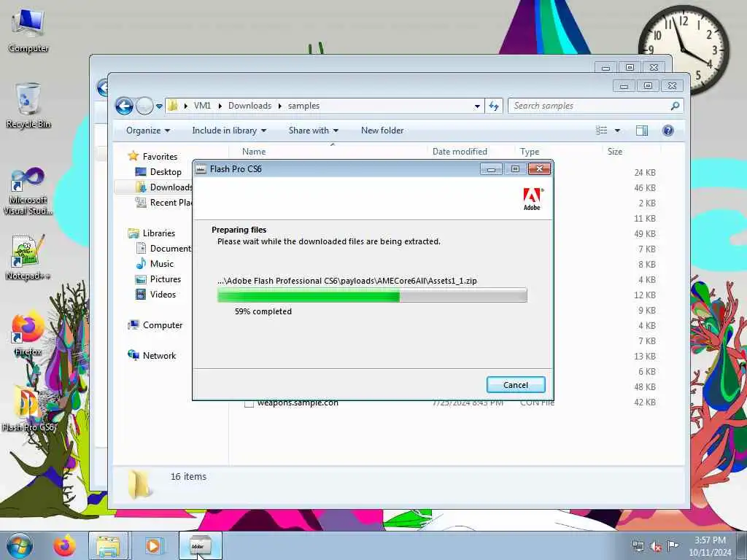Click the desktop analog clock gadget

684,49
